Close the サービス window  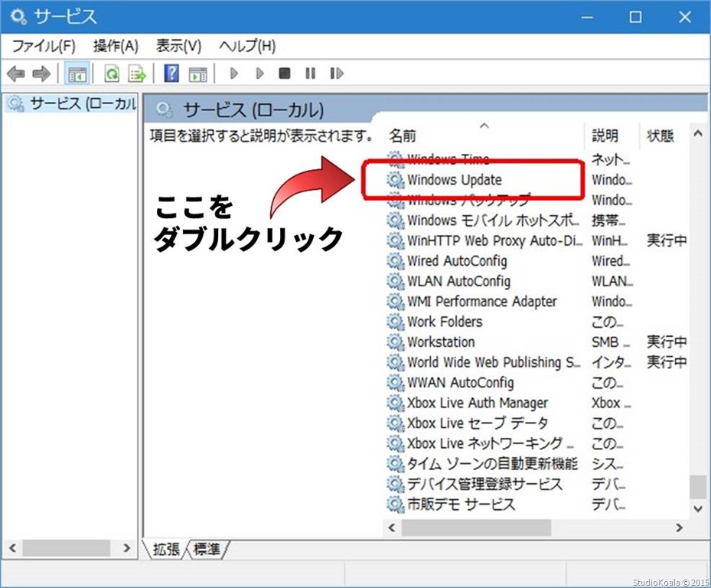tap(685, 18)
